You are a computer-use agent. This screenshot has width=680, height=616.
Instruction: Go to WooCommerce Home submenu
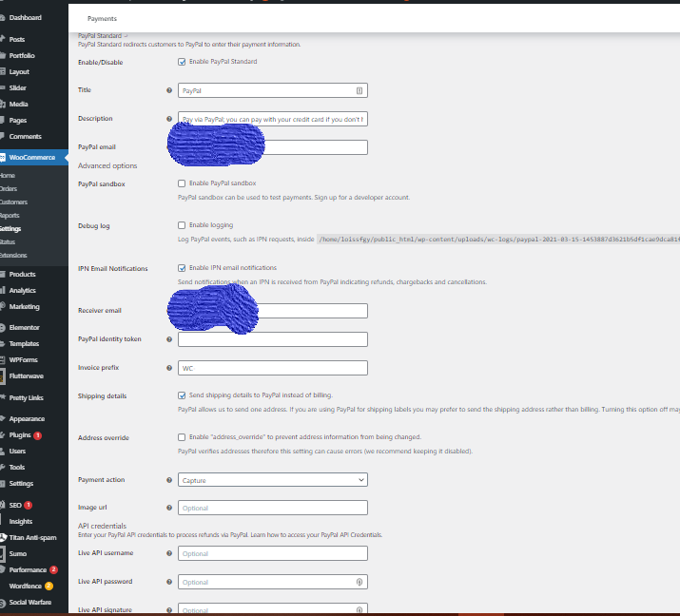(8, 176)
